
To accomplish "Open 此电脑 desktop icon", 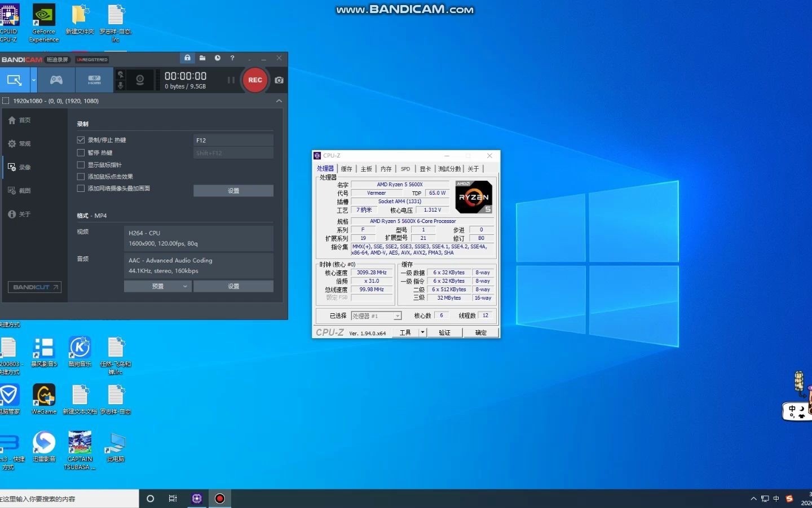I will [x=116, y=447].
